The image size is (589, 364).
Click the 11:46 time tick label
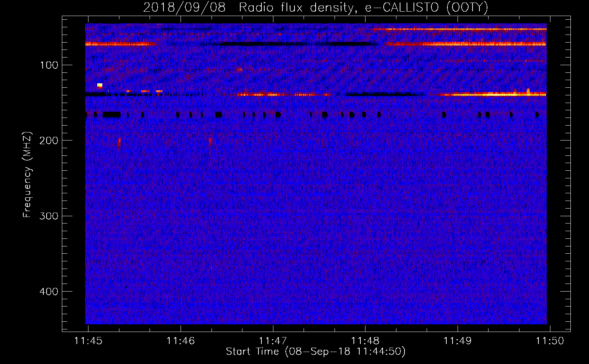pyautogui.click(x=181, y=341)
